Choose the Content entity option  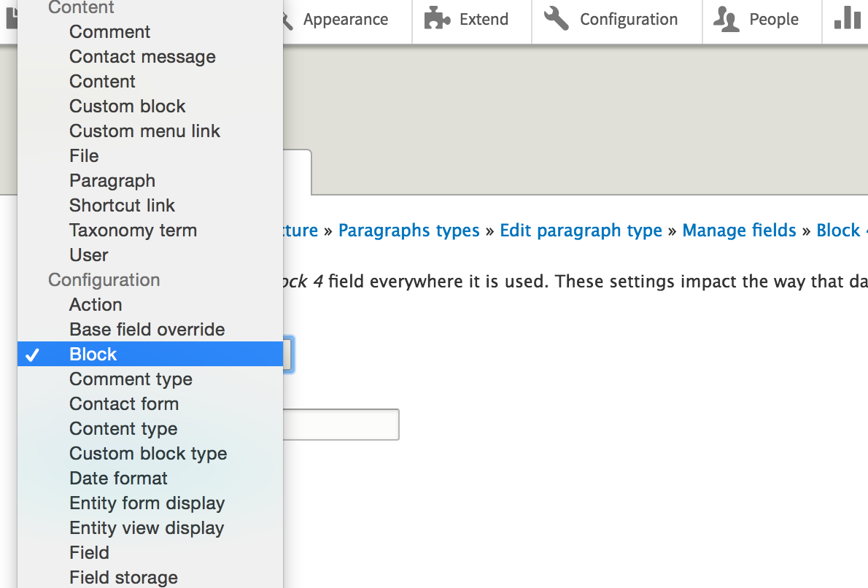click(150, 82)
